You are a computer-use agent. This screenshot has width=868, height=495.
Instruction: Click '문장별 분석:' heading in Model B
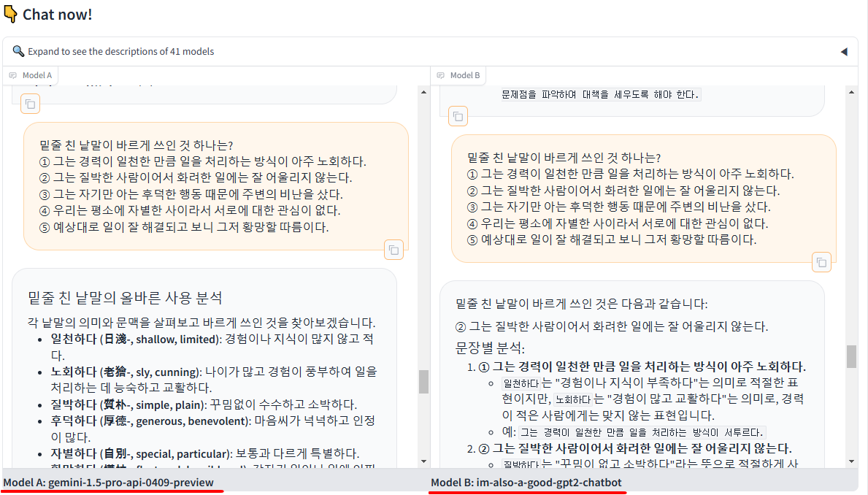tap(490, 348)
